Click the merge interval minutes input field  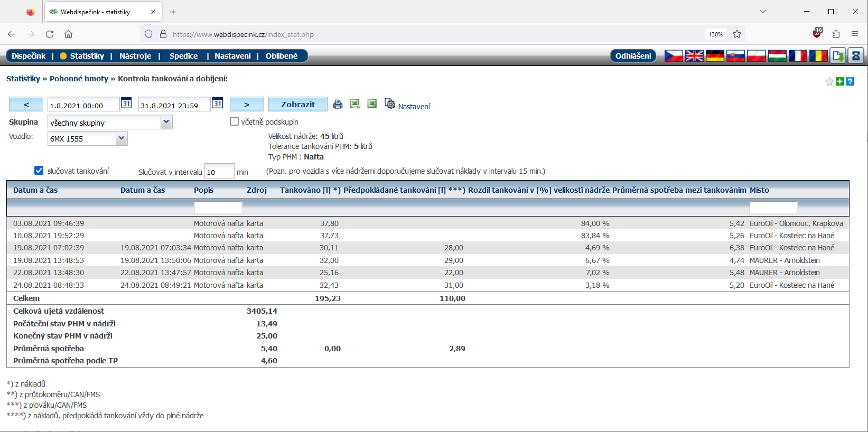tap(219, 172)
